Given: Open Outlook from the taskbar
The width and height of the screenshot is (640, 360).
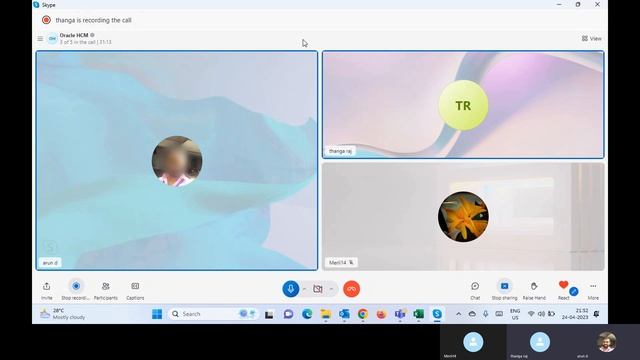Looking at the screenshot, I should point(344,314).
